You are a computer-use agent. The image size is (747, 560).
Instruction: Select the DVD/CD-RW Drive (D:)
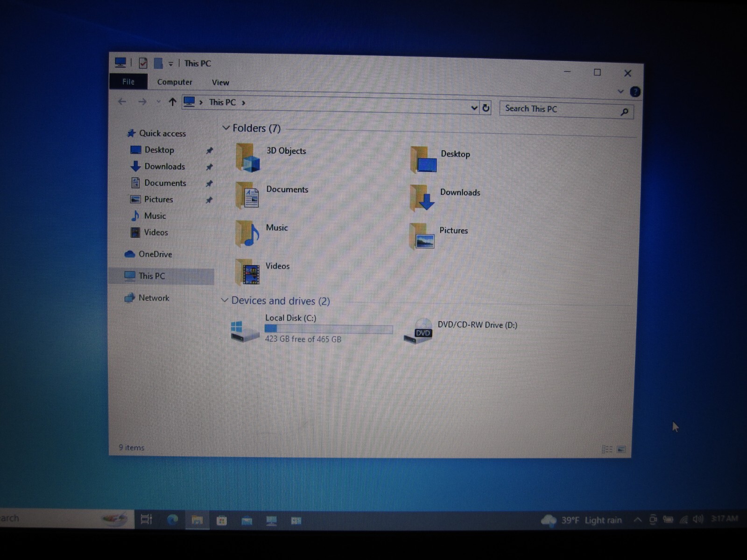(460, 330)
